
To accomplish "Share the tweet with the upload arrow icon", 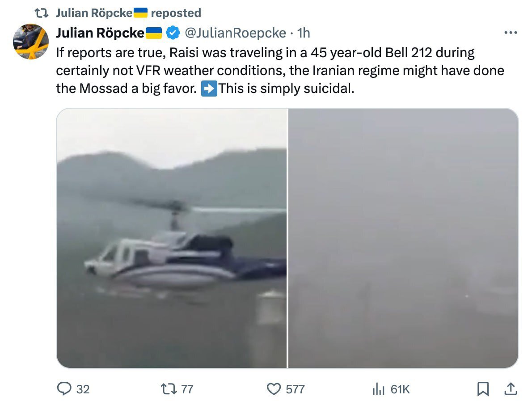I will (x=510, y=389).
